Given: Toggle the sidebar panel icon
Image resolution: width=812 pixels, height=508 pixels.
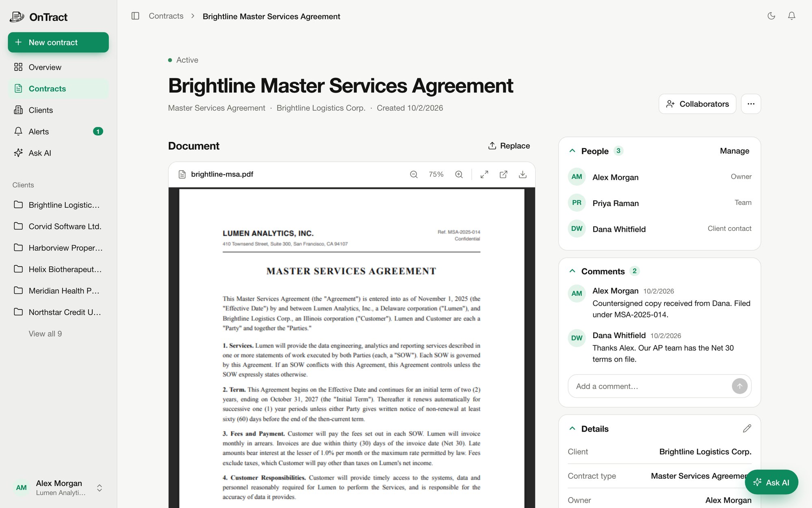Looking at the screenshot, I should (135, 16).
